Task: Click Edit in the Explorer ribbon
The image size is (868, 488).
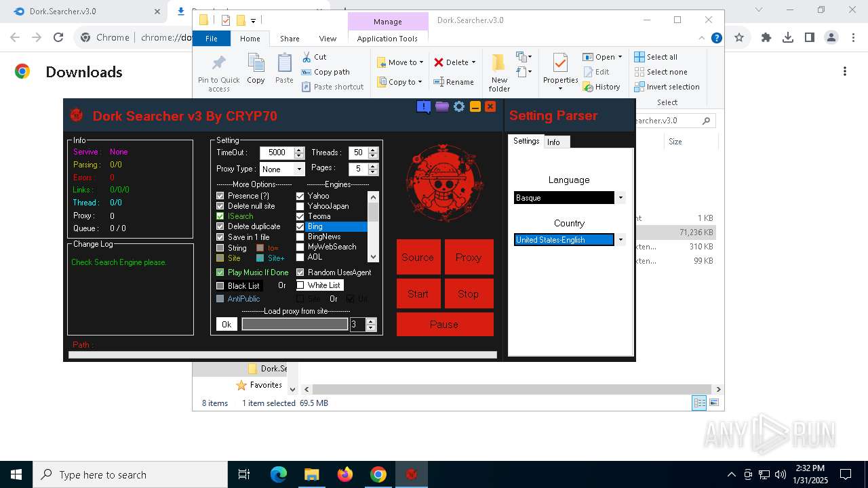Action: point(596,72)
